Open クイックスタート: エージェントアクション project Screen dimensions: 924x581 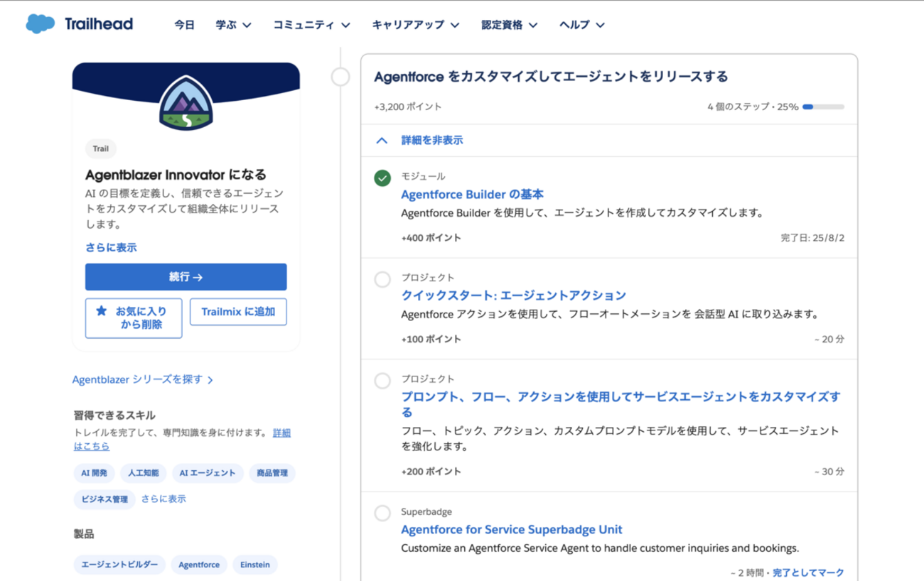click(x=513, y=295)
